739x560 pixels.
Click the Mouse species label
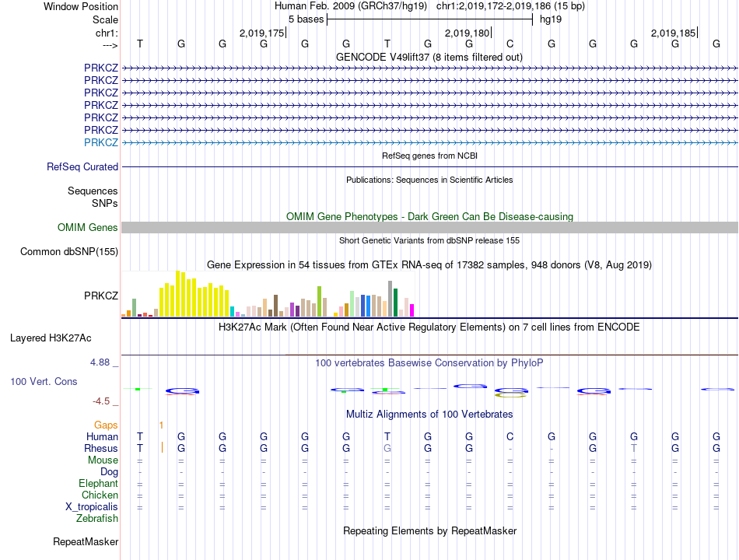click(103, 460)
